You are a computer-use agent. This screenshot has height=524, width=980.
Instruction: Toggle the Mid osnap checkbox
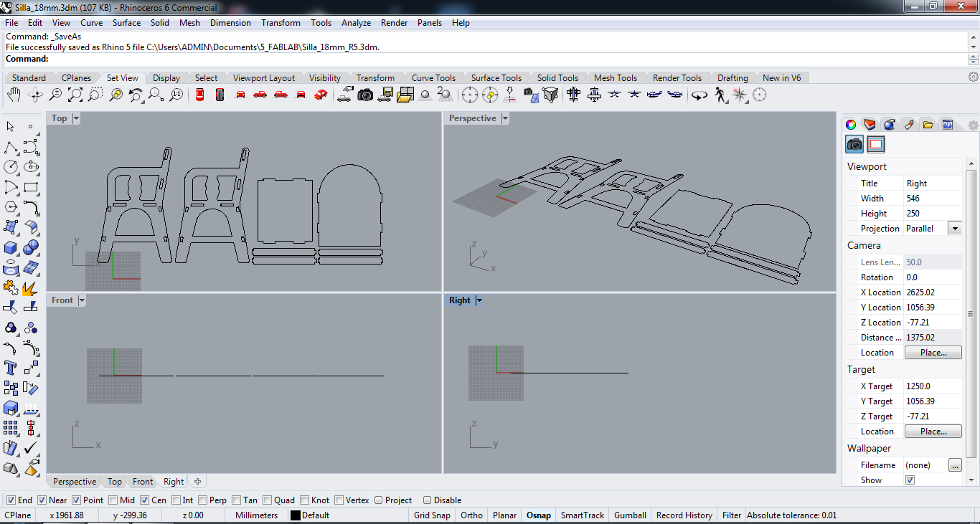(114, 500)
